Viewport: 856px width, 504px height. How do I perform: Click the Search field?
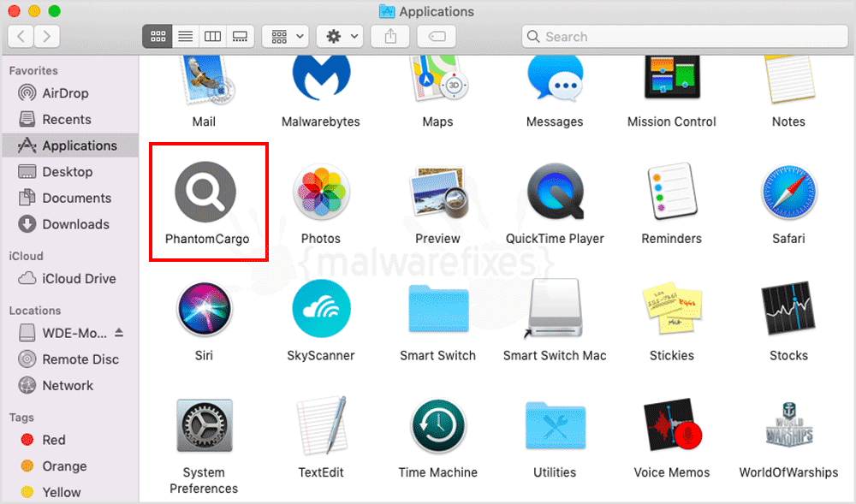click(685, 37)
